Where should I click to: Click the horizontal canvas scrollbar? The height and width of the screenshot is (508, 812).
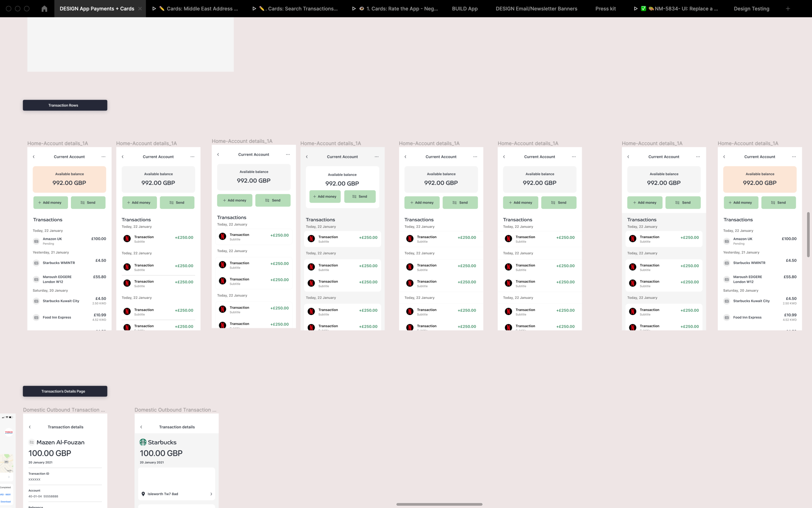439,504
